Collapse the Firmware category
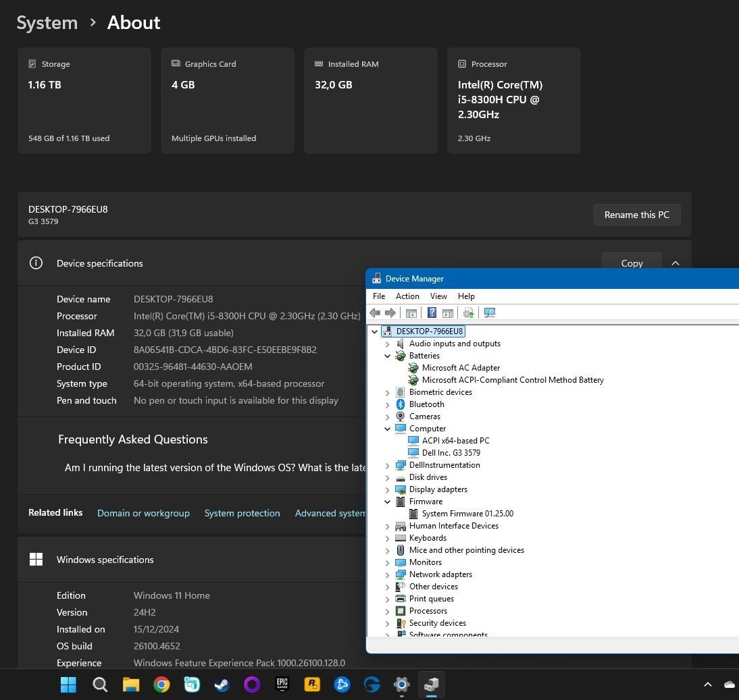739x700 pixels. (x=388, y=502)
